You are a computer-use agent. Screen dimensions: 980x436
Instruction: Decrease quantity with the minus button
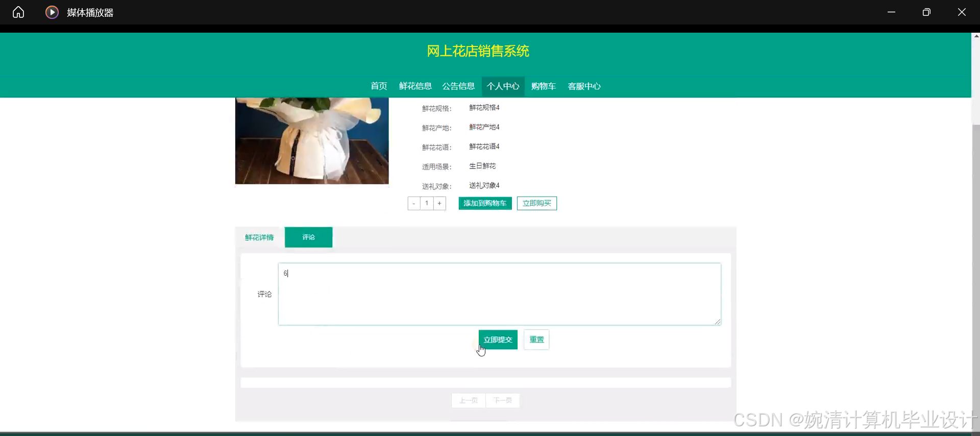[414, 203]
